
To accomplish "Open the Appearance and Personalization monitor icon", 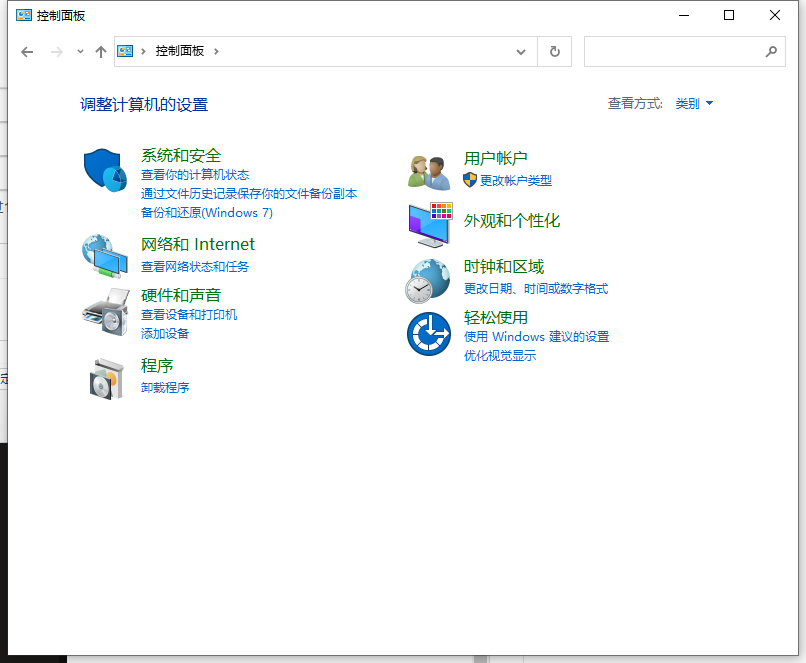I will [x=430, y=224].
